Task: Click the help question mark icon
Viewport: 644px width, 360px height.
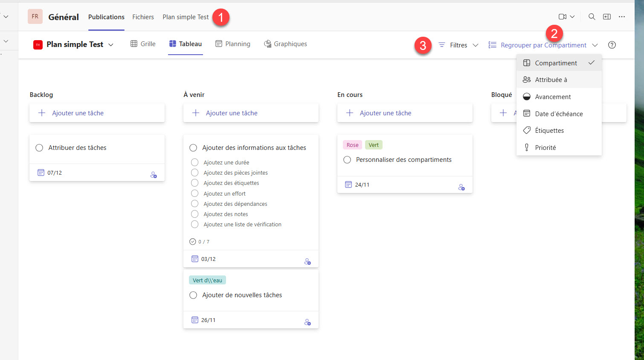Action: tap(612, 45)
